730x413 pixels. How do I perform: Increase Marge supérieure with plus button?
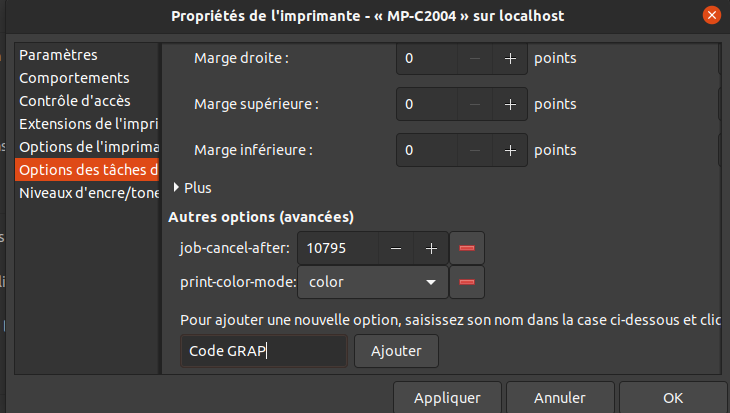[510, 104]
